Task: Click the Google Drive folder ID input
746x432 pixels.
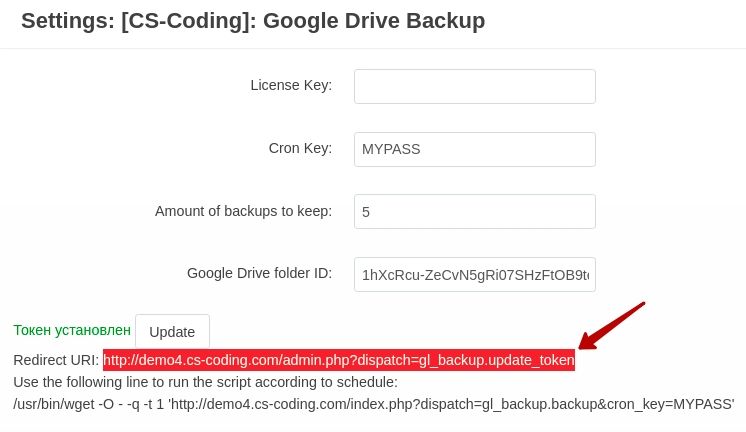Action: coord(474,275)
